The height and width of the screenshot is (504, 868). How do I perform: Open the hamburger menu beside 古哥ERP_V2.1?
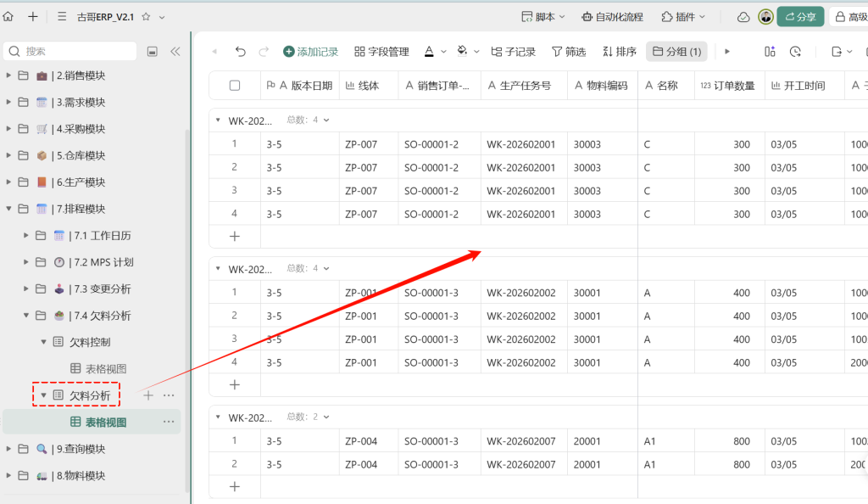(62, 17)
